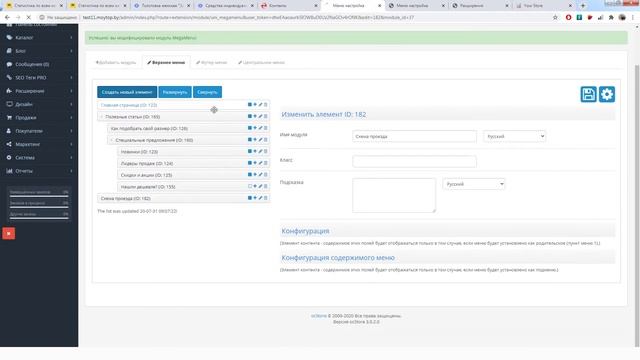Click plus icon on 'Схема проезда' row

[255, 198]
